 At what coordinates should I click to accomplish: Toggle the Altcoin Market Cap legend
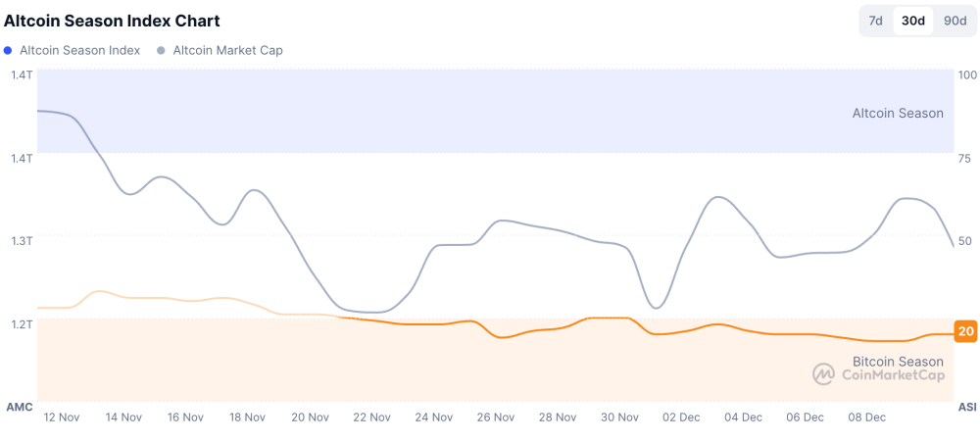coord(227,50)
